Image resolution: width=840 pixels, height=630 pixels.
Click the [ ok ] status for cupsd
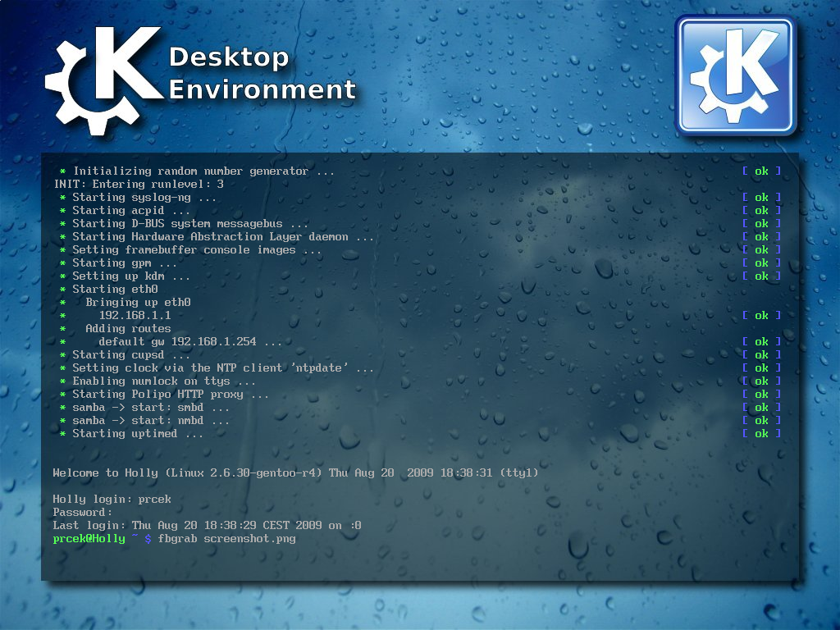click(x=761, y=355)
